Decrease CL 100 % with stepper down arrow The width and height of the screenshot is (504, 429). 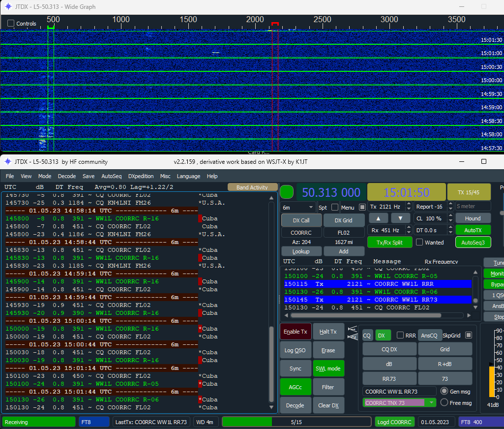450,220
